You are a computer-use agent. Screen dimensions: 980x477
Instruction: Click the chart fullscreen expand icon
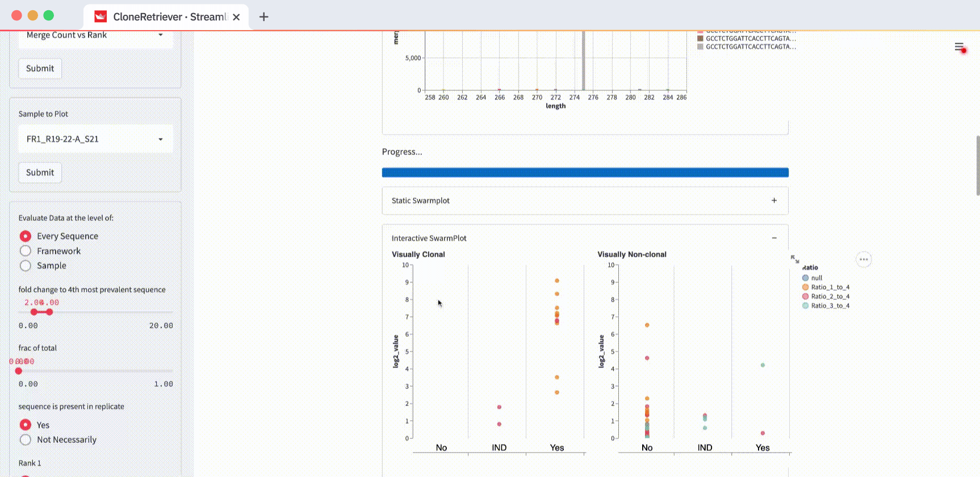[x=795, y=259]
